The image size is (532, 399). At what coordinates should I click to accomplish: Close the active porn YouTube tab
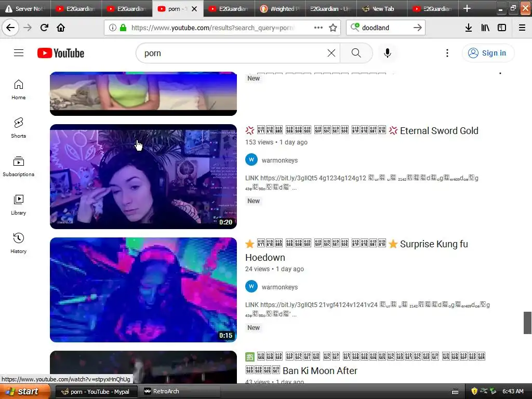point(194,9)
